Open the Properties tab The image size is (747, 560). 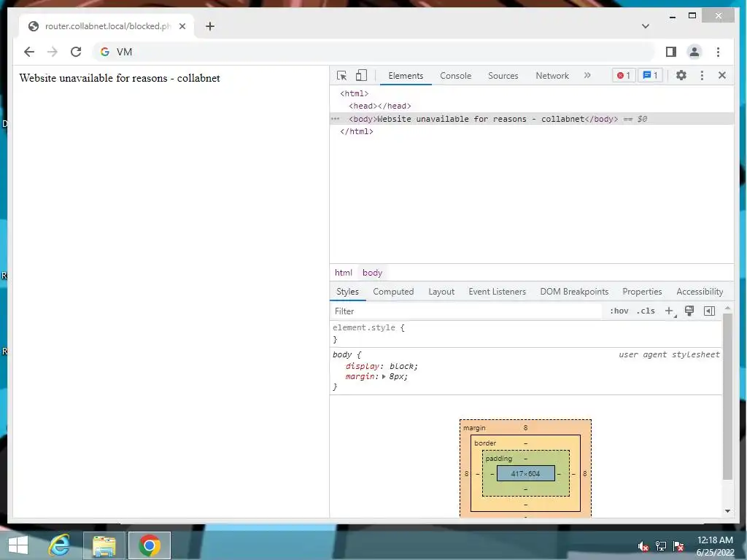pyautogui.click(x=642, y=292)
